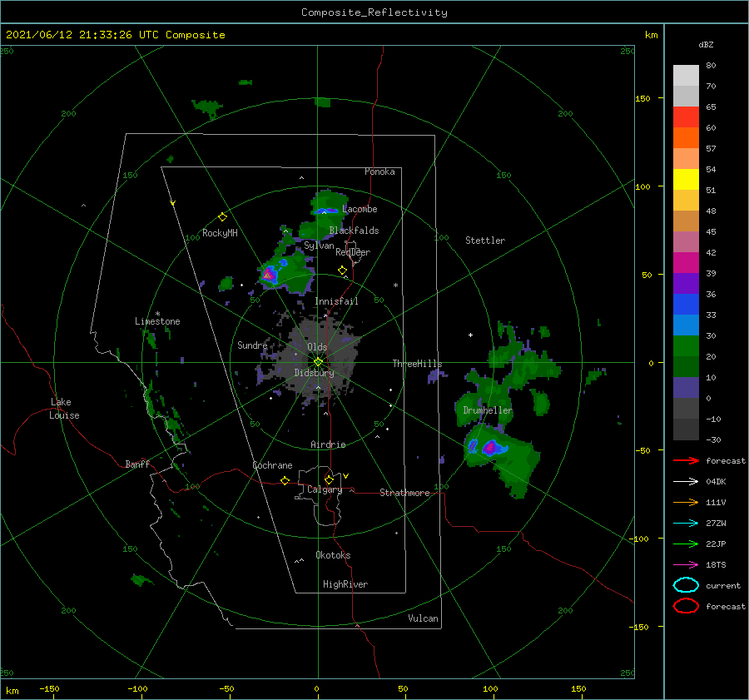Click the dBZ legend heading
Image resolution: width=749 pixels, height=700 pixels.
point(706,44)
